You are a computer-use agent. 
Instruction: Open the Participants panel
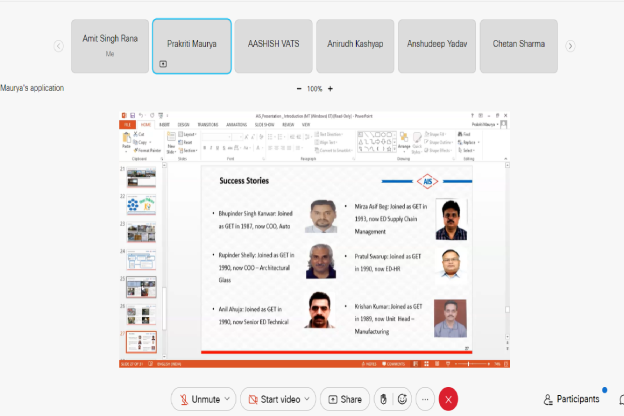[572, 399]
